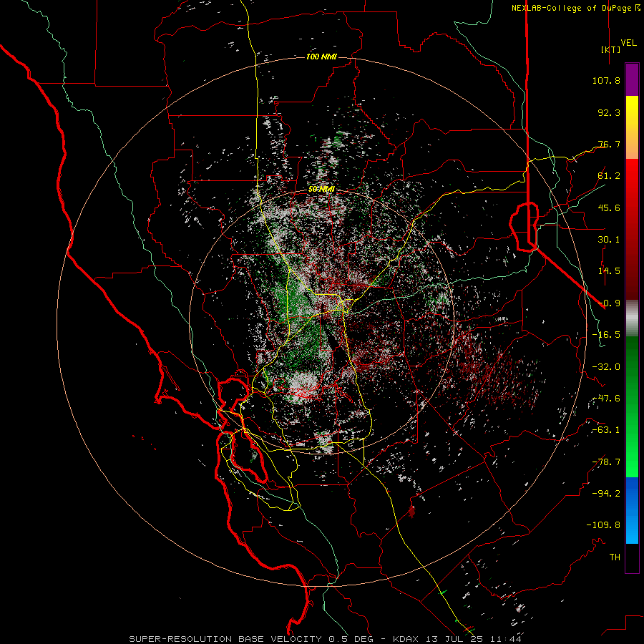Click the -0.9 velocity scale value
644x644 pixels.
tap(609, 303)
